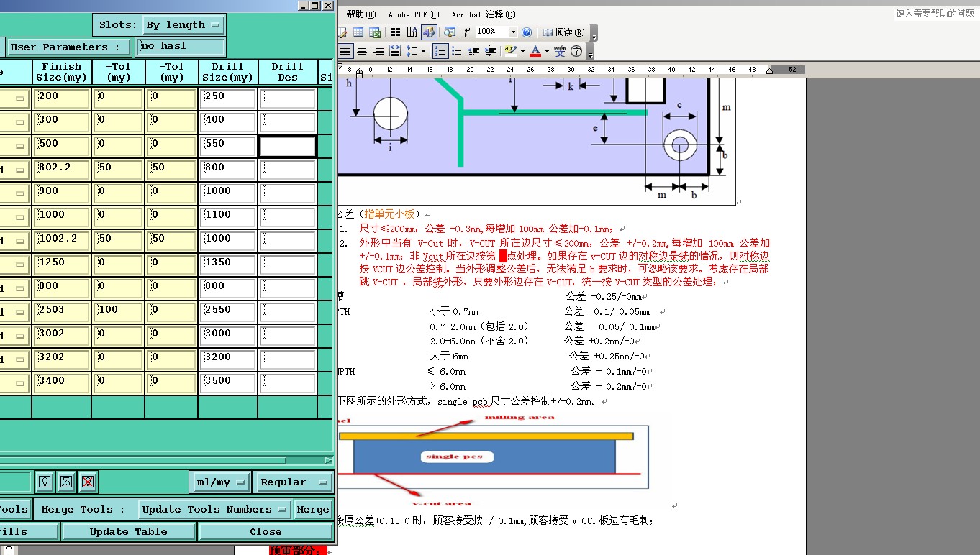Click the middle graph icon beside light bulb

[66, 482]
